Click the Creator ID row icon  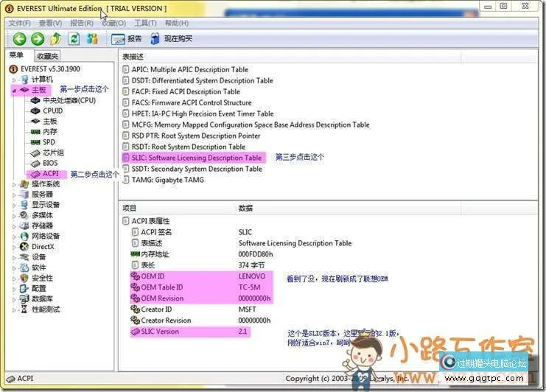(x=135, y=309)
